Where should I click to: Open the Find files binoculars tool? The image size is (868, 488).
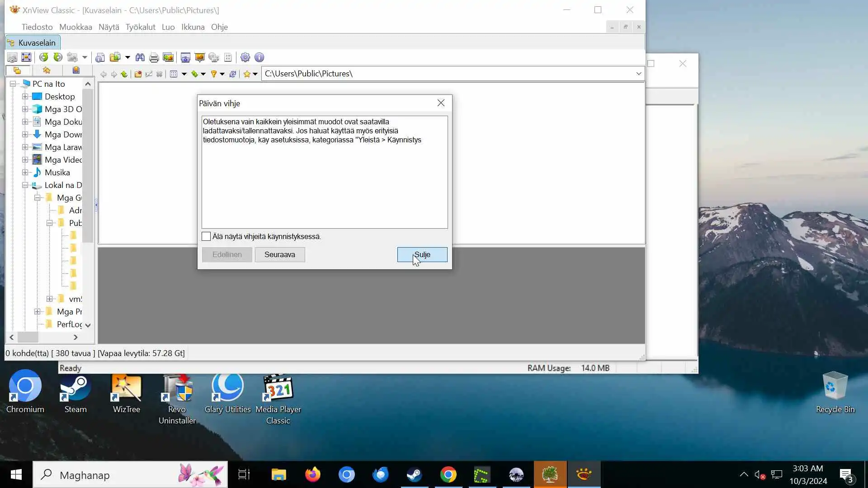click(140, 57)
